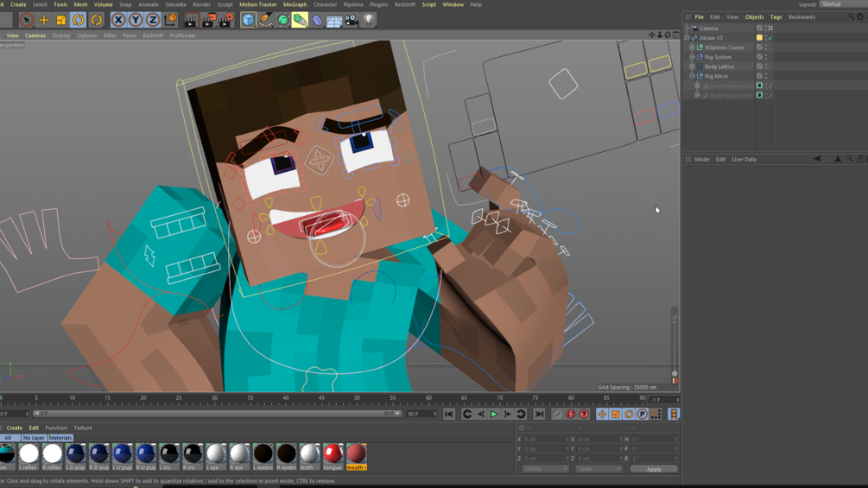
Task: Toggle X axis lock
Action: tap(118, 21)
